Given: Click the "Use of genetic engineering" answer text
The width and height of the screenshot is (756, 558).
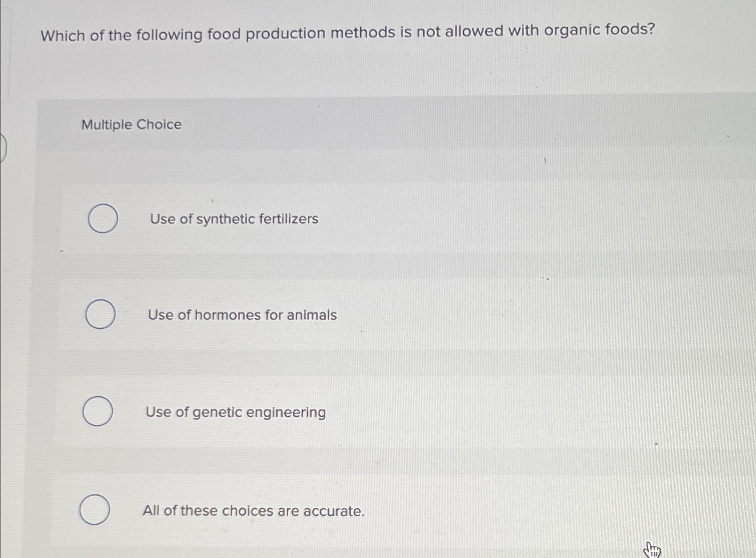Looking at the screenshot, I should coord(237,413).
